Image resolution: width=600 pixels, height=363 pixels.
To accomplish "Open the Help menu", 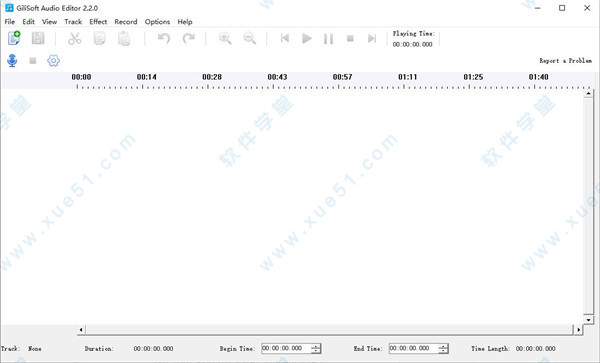I will point(185,22).
